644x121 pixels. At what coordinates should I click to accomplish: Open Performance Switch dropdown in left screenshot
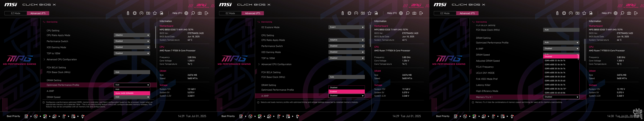[132, 41]
